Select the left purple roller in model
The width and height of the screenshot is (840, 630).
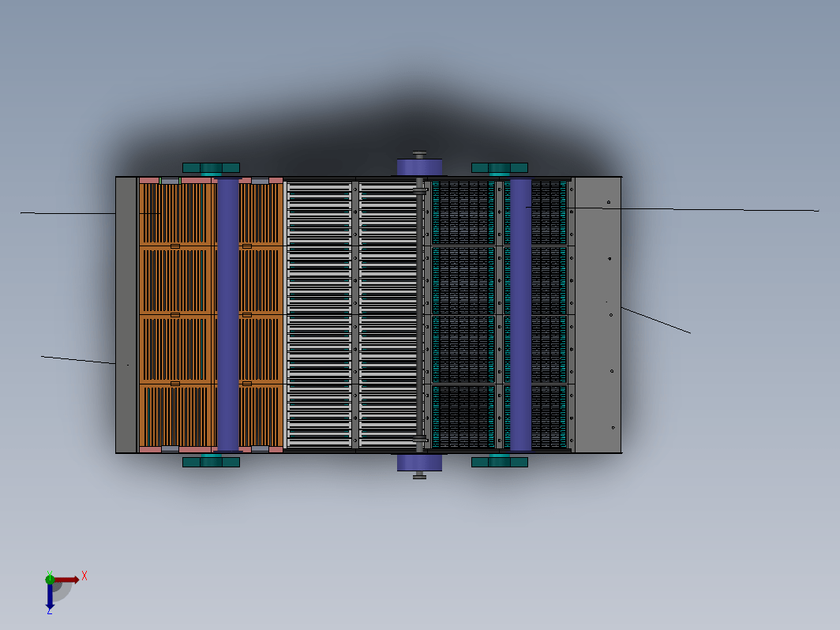(x=227, y=314)
